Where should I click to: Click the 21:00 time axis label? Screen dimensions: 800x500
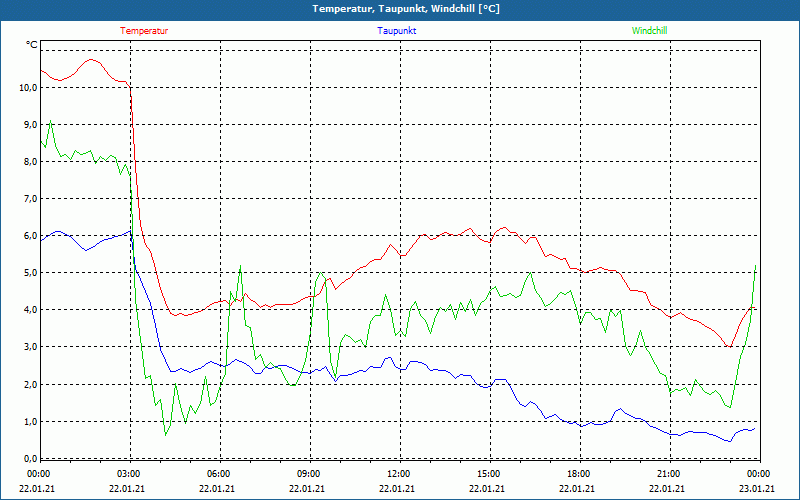coord(669,474)
